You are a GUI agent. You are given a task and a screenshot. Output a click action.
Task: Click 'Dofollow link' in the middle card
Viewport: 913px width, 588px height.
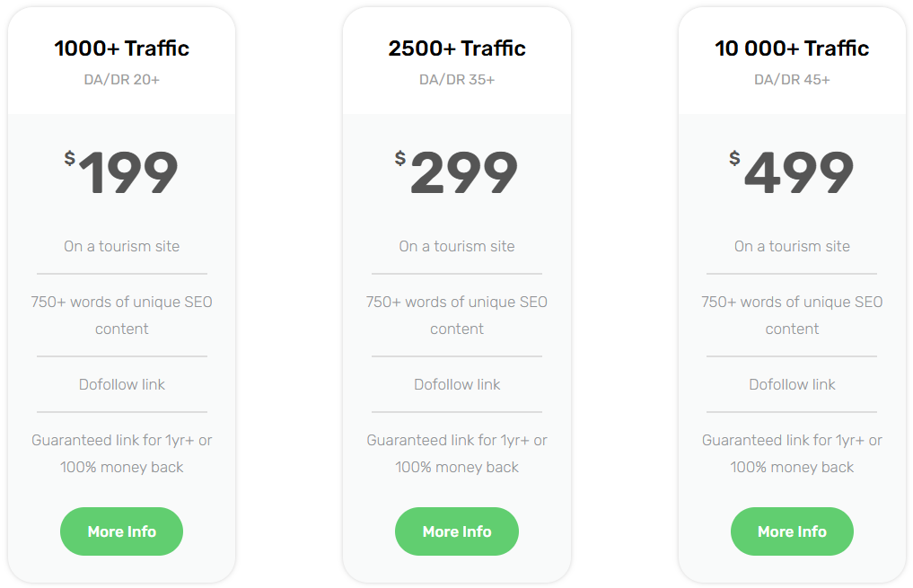tap(457, 384)
